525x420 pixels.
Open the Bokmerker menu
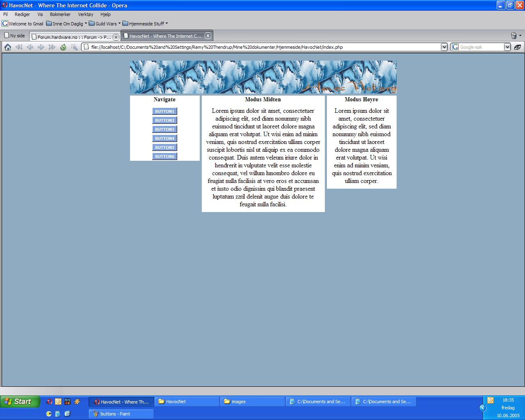tap(60, 14)
